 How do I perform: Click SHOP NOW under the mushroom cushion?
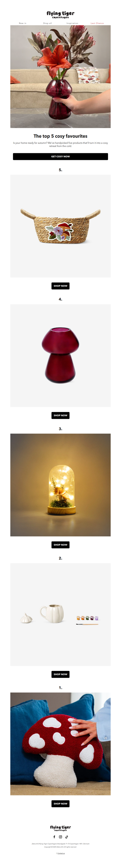click(x=60, y=803)
